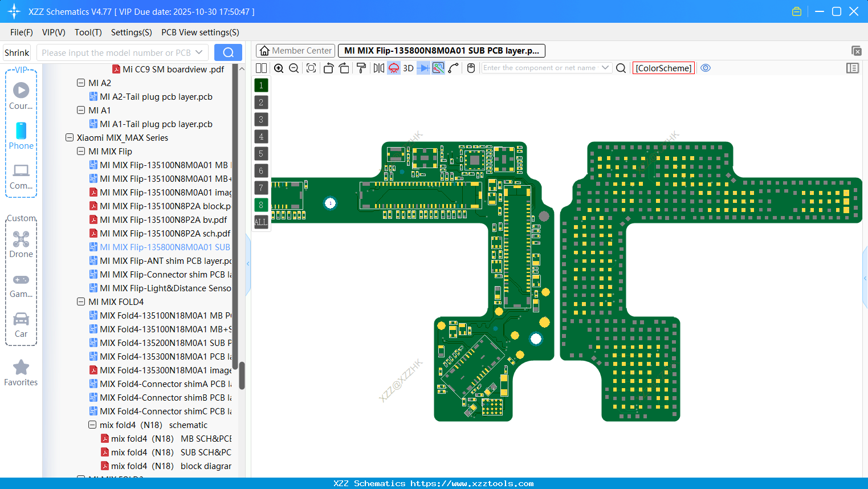Viewport: 868px width, 489px height.
Task: Collapse the MI MIX Flip tree node
Action: pyautogui.click(x=81, y=151)
